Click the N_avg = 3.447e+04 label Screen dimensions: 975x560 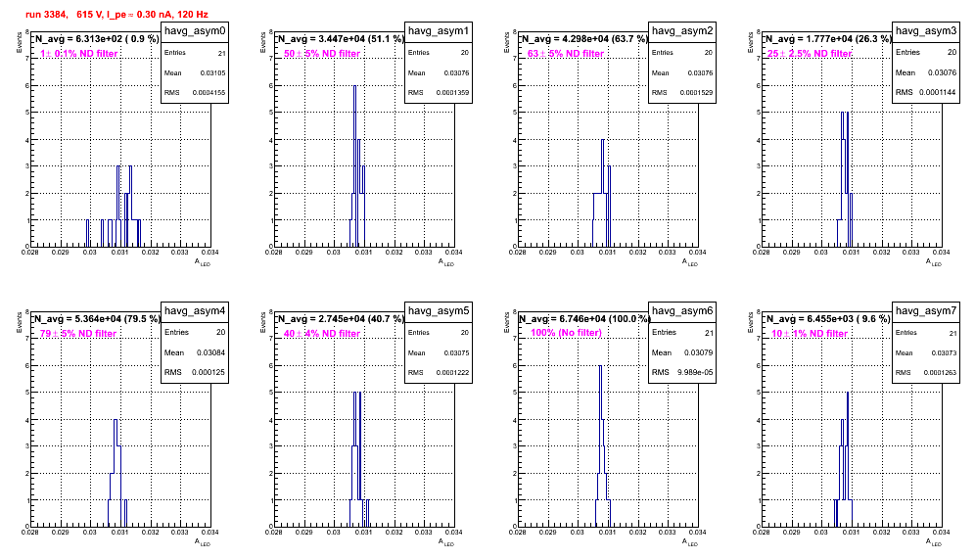[341, 38]
